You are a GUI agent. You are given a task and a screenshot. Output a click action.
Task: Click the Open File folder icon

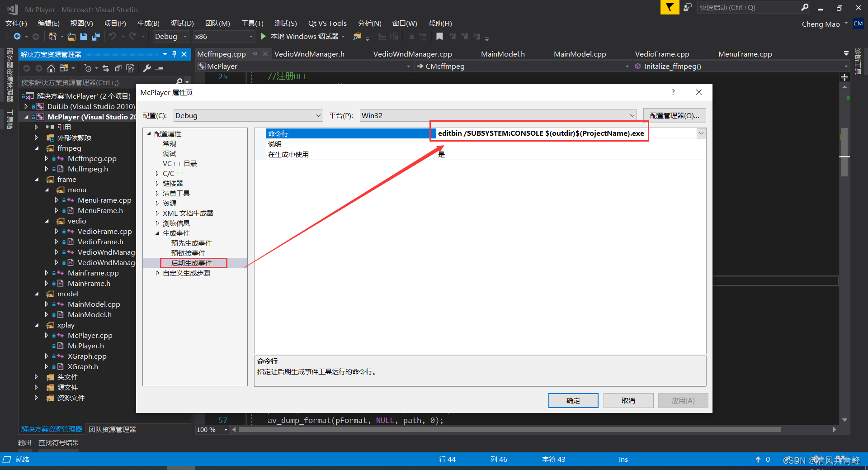(x=71, y=37)
